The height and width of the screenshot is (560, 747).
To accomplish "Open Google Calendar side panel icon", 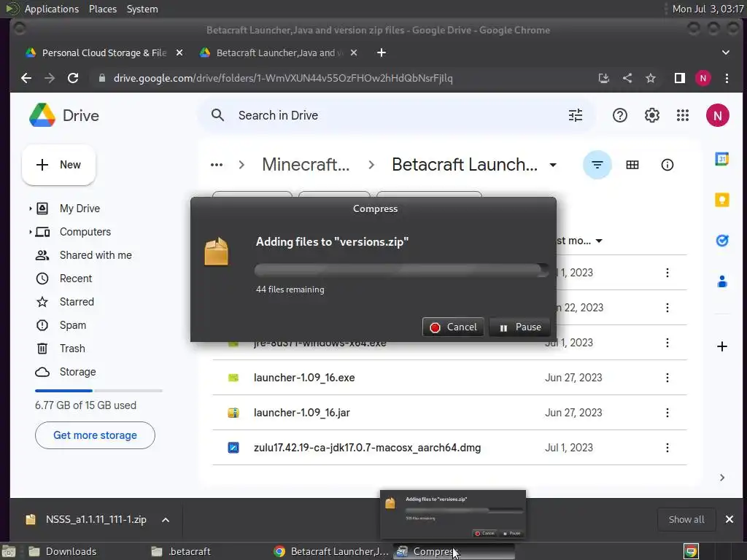I will point(721,159).
